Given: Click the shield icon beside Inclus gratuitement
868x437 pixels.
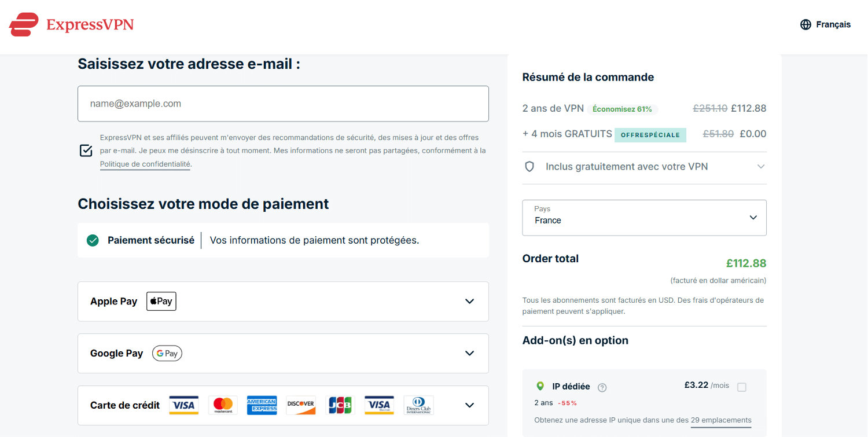Looking at the screenshot, I should 529,167.
